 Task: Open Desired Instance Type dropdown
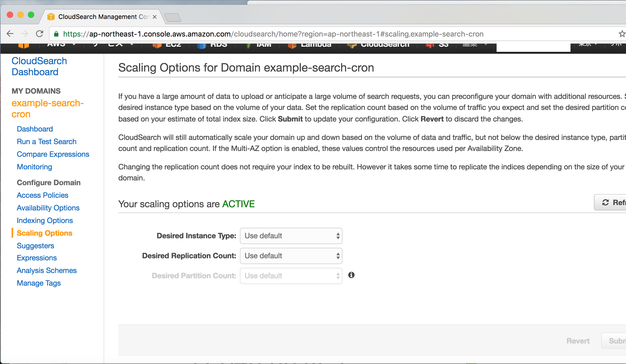coord(291,236)
